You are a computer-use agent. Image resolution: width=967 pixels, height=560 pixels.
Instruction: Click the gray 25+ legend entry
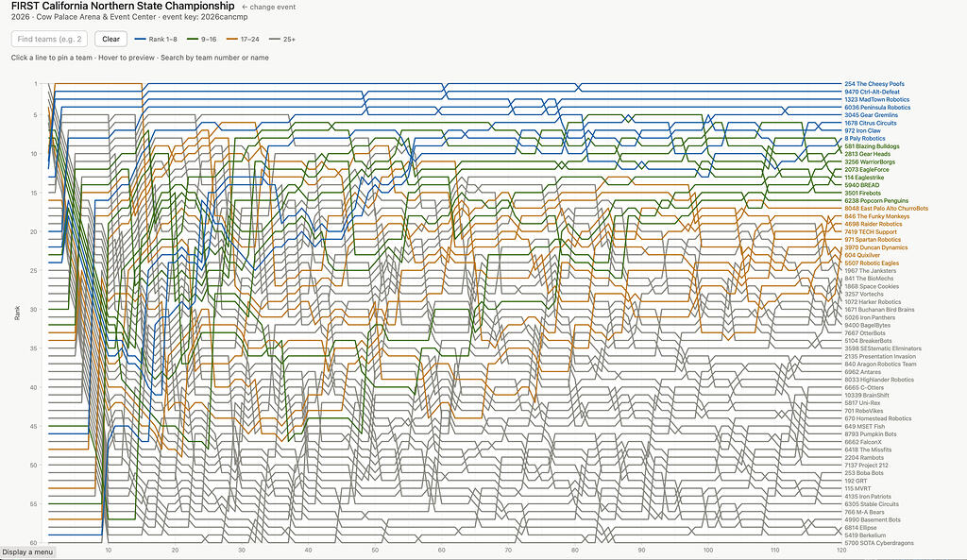point(282,39)
